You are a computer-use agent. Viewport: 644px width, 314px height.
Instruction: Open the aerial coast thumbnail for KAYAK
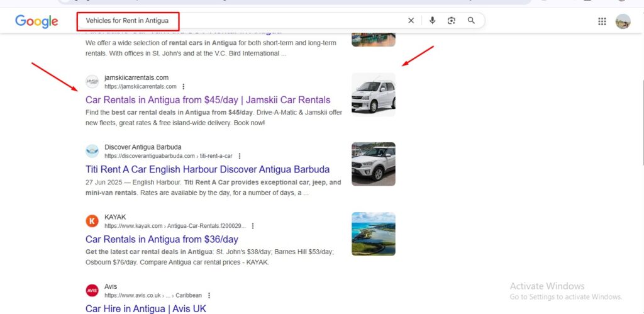pyautogui.click(x=374, y=234)
